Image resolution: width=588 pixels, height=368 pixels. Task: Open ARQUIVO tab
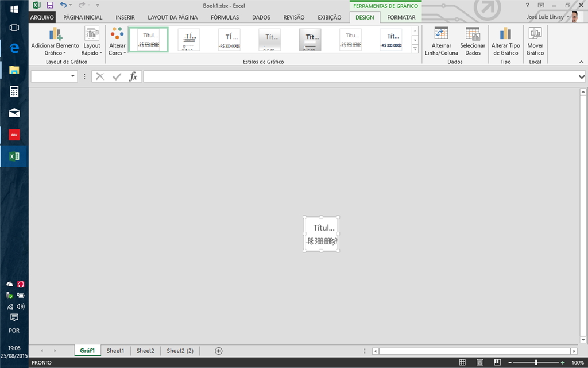tap(42, 17)
